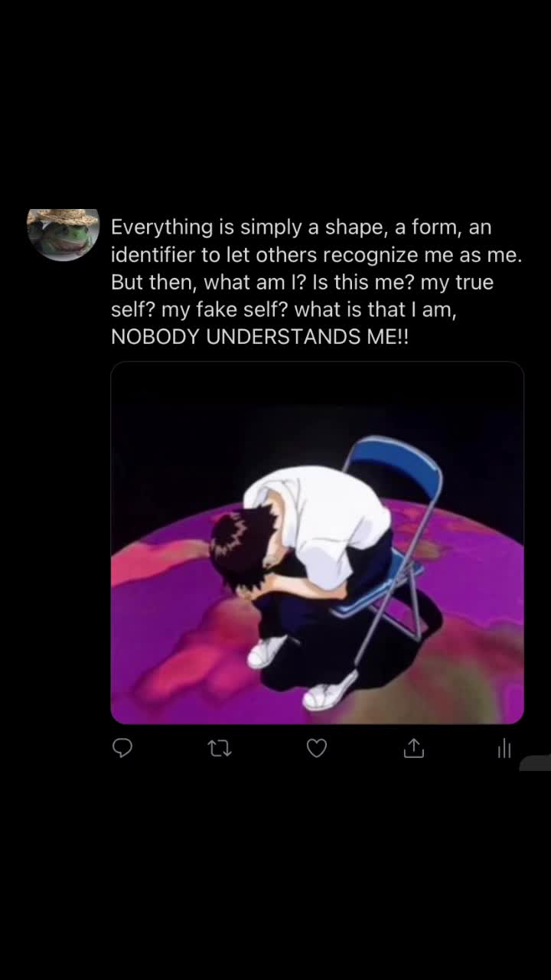
Task: Open the share upload-arrow icon
Action: (x=413, y=748)
